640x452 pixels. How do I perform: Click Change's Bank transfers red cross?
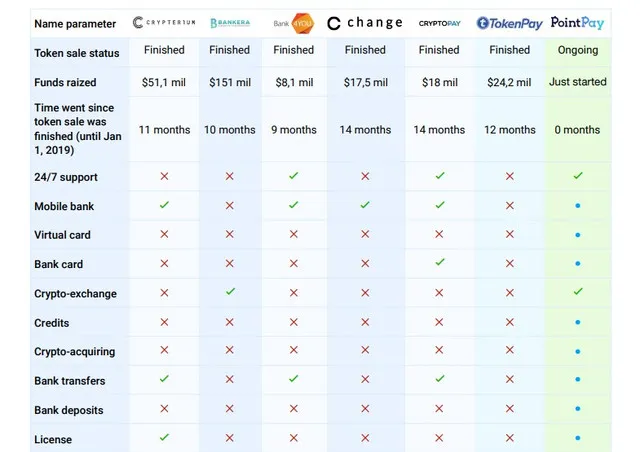point(365,379)
